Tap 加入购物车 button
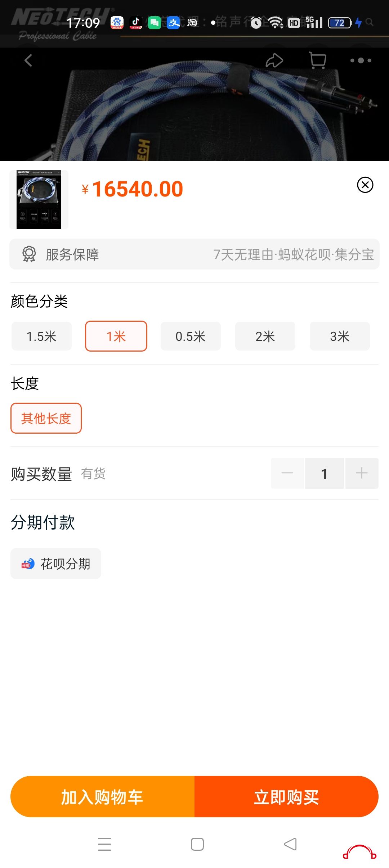 point(103,797)
